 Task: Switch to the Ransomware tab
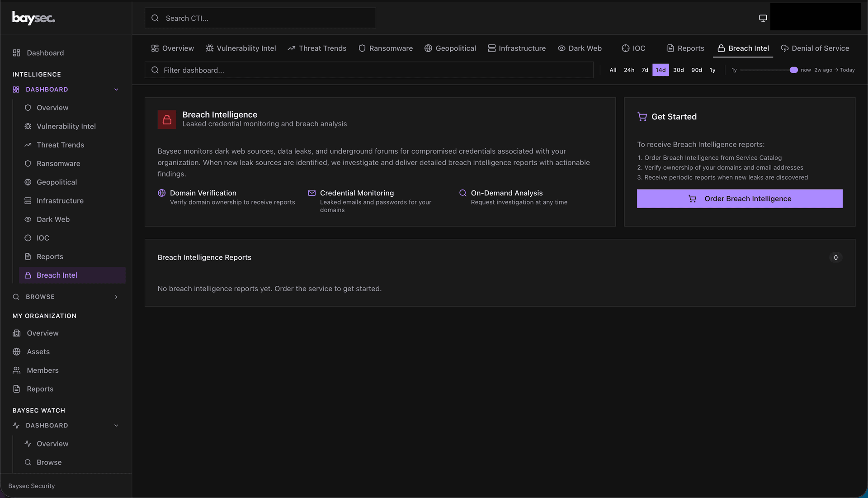tap(385, 48)
